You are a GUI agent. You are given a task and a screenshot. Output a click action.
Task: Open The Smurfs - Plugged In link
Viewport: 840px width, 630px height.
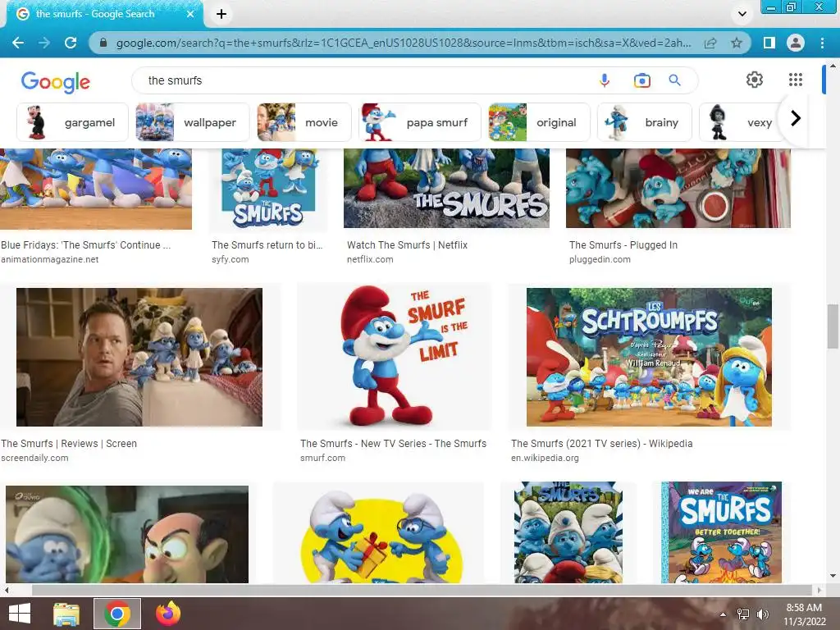pyautogui.click(x=623, y=245)
